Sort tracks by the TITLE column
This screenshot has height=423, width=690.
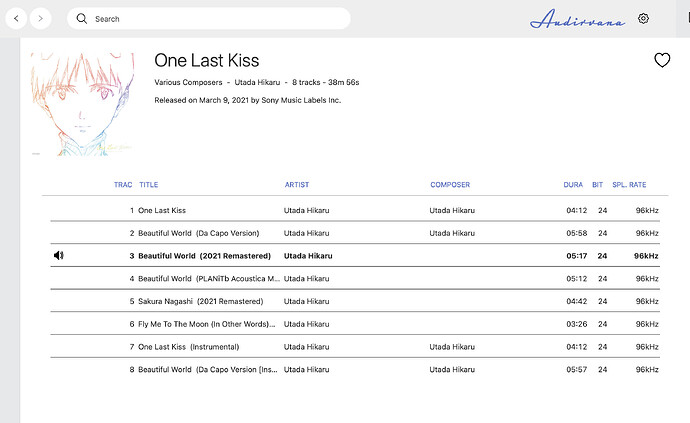(149, 185)
